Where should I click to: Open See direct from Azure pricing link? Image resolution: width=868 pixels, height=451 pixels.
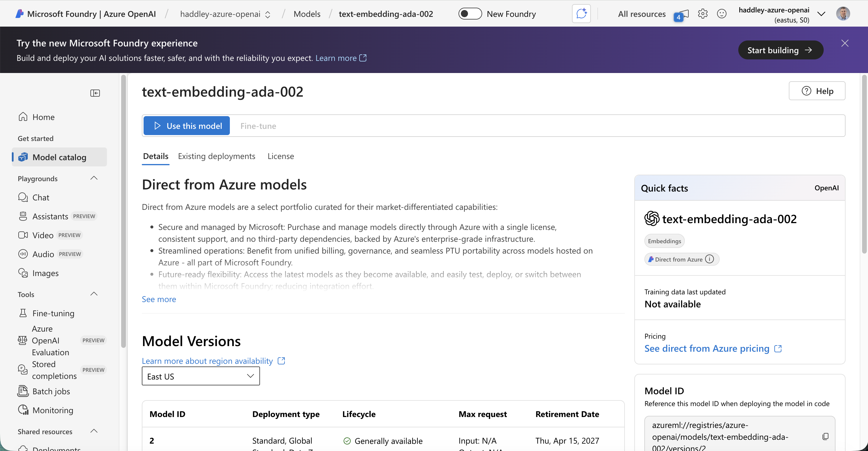[708, 348]
